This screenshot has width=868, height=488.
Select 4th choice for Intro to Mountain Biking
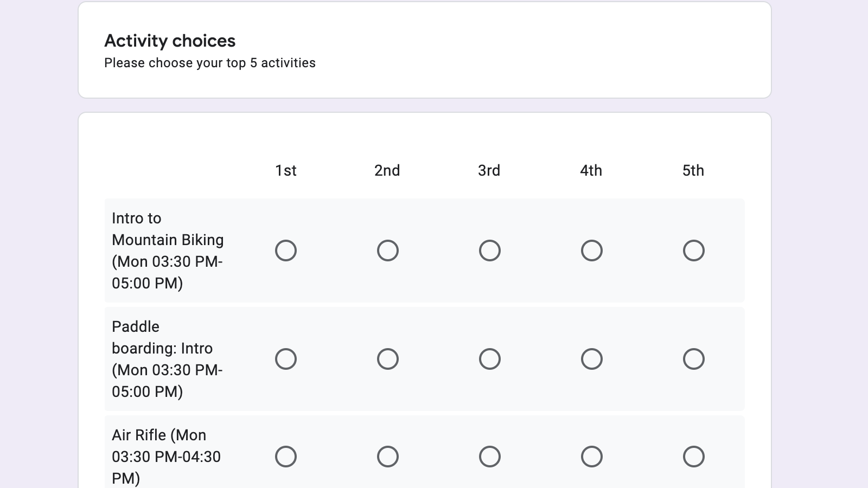[x=591, y=250]
